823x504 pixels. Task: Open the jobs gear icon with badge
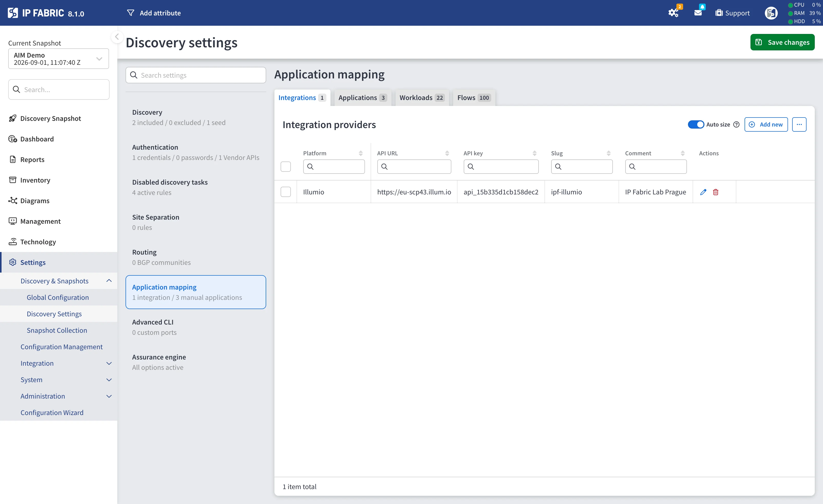click(673, 13)
